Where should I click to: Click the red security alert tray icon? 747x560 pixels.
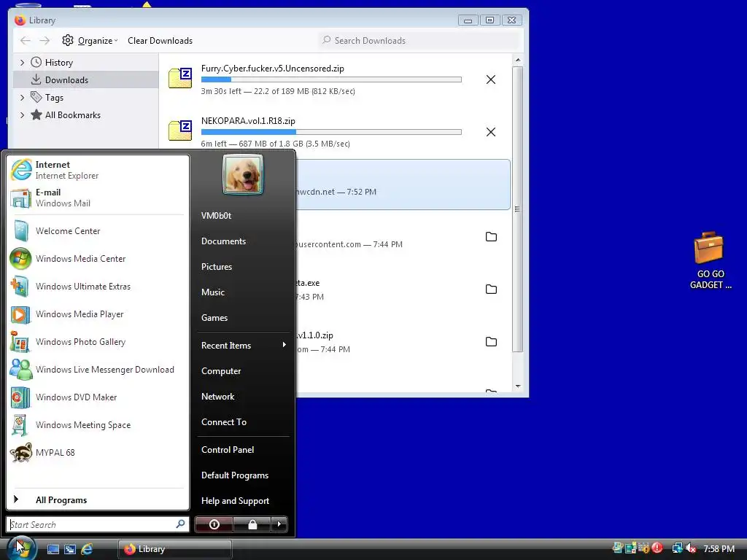click(x=657, y=548)
